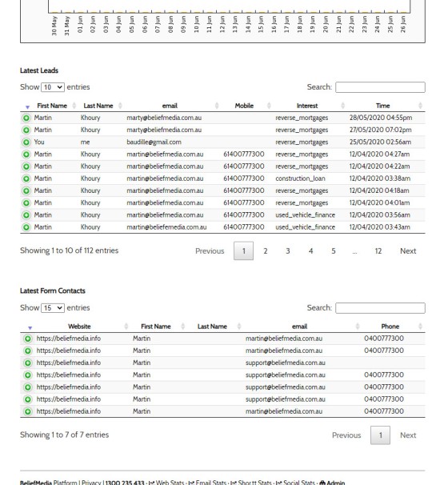Open Latest Leads entries count dropdown
The image size is (448, 485).
[53, 87]
